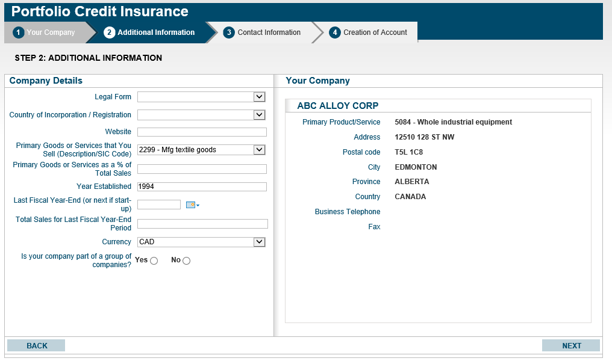
Task: Focus the Last Fiscal Year-End date field
Action: tap(159, 205)
